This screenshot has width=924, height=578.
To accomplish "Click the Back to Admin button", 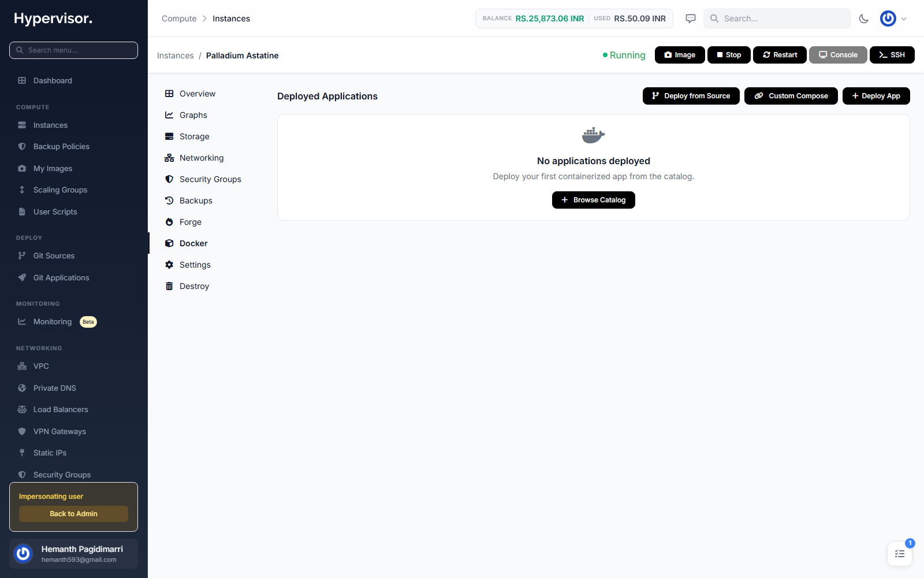I will 73,514.
